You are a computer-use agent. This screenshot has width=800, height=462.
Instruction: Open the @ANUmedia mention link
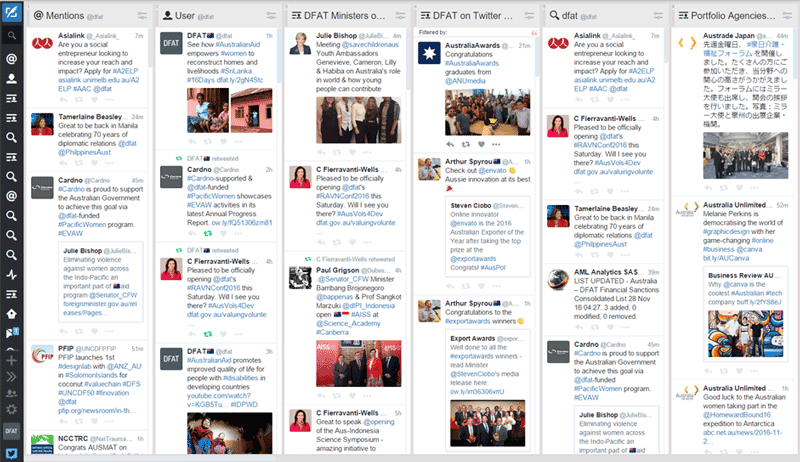pos(465,81)
